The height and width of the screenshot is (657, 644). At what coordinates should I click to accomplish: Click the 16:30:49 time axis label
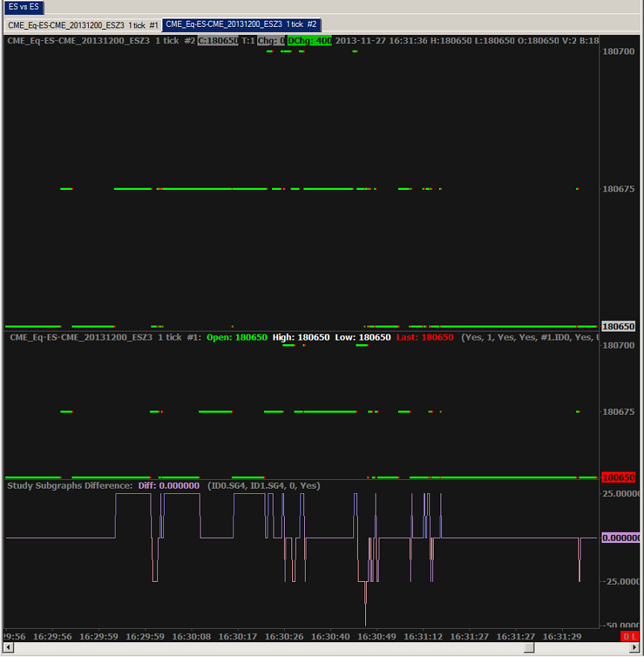tap(376, 636)
